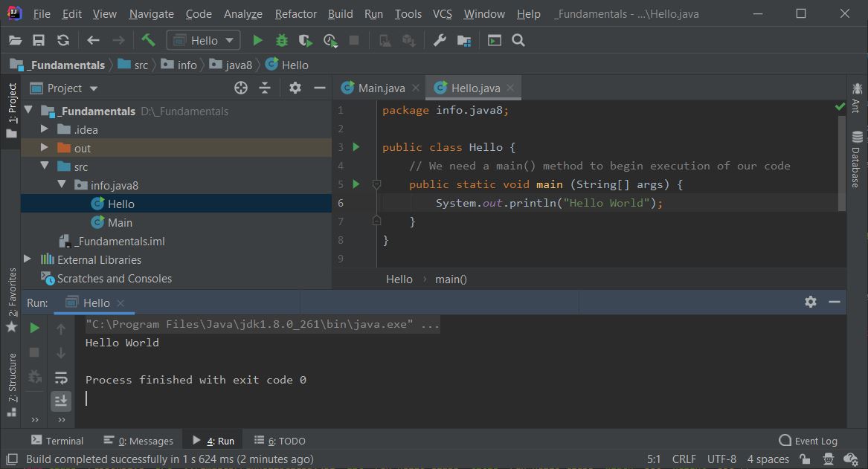868x469 pixels.
Task: Collapse the src folder
Action: (x=45, y=166)
